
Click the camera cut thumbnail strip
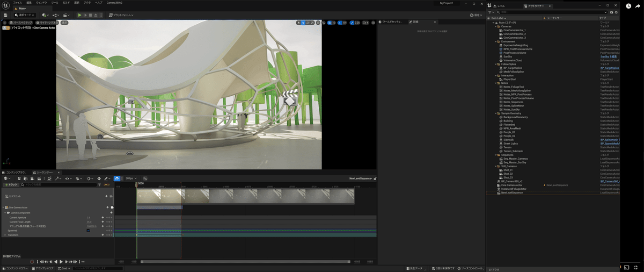tap(245, 196)
